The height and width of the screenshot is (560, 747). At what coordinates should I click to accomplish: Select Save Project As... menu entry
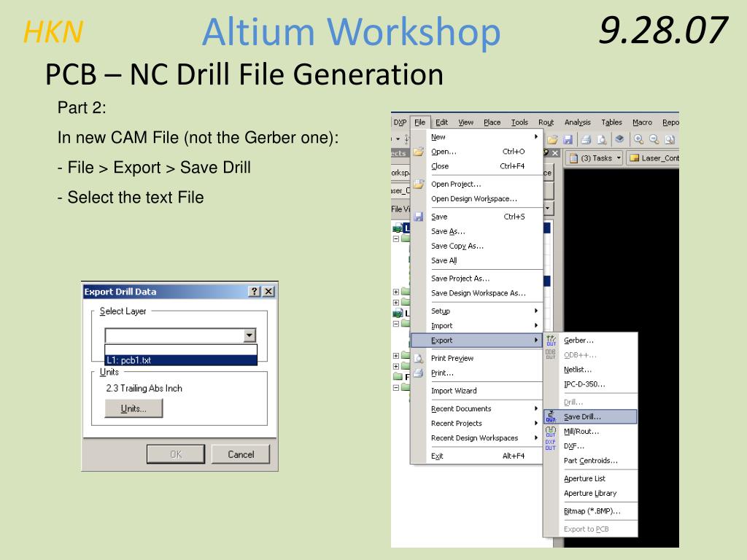pyautogui.click(x=477, y=279)
